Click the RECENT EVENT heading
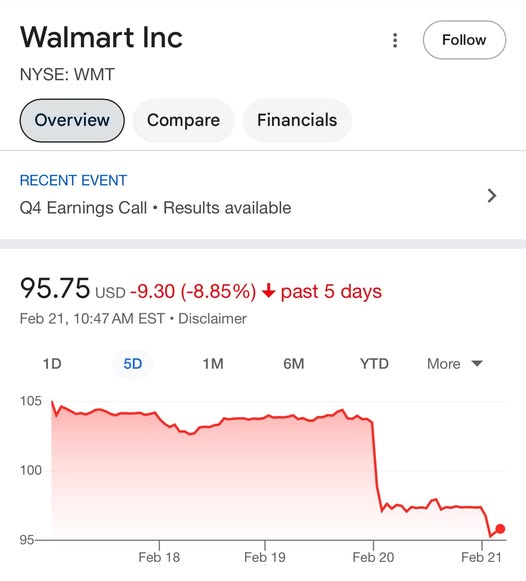Image resolution: width=526 pixels, height=581 pixels. [x=73, y=180]
